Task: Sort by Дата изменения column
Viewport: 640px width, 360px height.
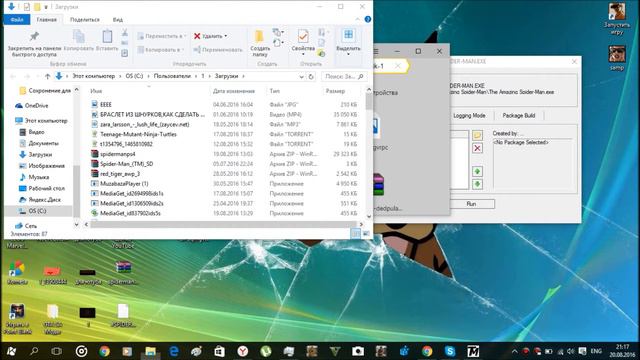Action: [x=233, y=91]
